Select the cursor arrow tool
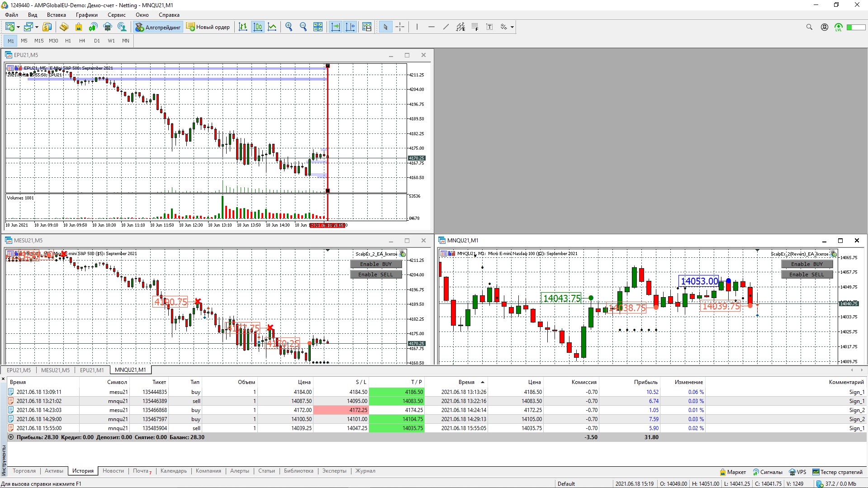 tap(385, 27)
